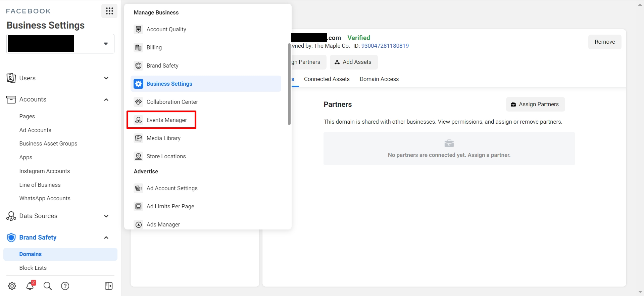Open Ad Limits Per Page menu item
The width and height of the screenshot is (644, 296).
[x=206, y=206]
